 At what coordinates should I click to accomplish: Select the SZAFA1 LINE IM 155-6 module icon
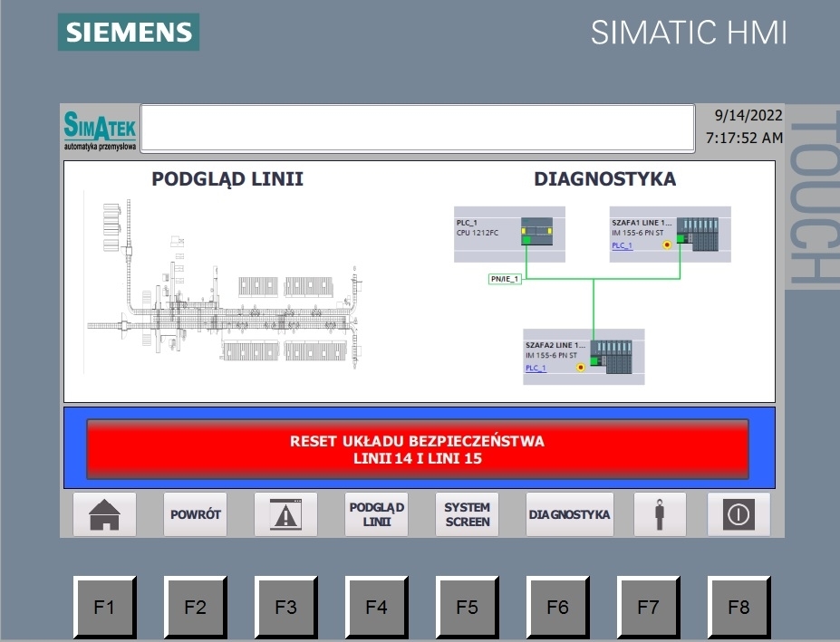click(698, 234)
